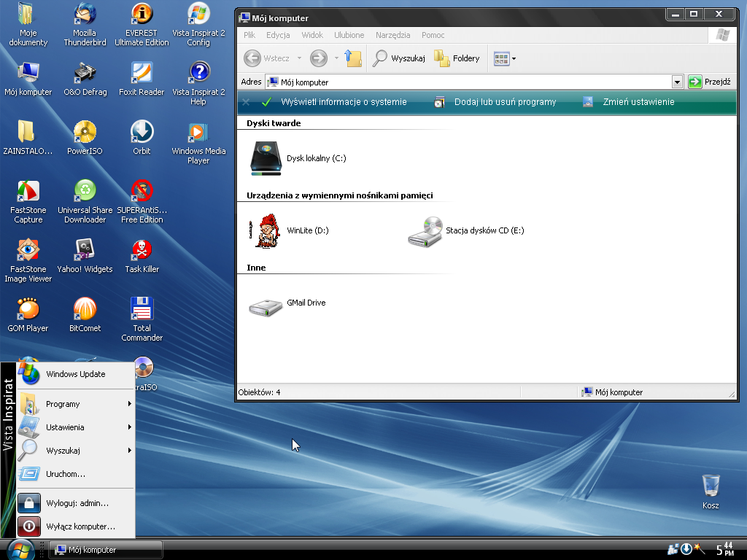Open the Narzędzia menu
Viewport: 747px width, 560px height.
coord(393,35)
